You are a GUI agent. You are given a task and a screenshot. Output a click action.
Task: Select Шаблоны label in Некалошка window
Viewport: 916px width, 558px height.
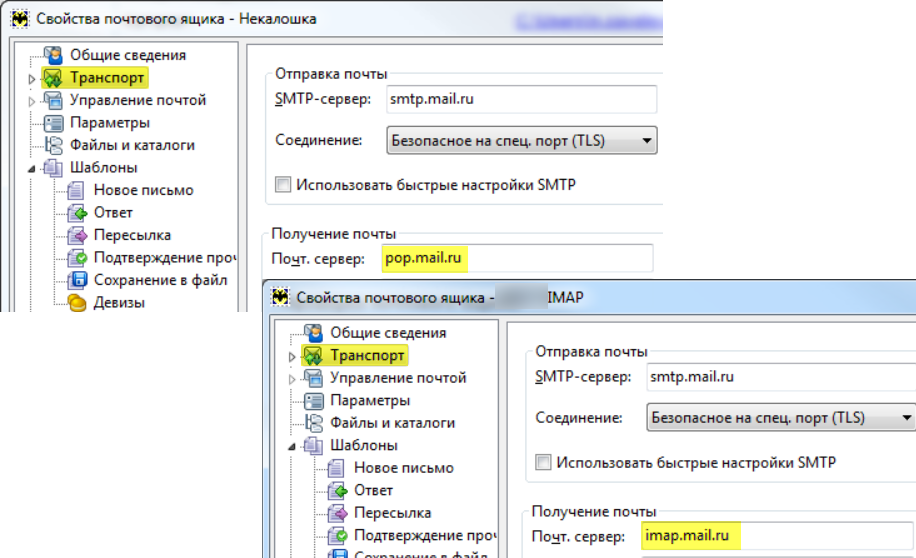(104, 168)
